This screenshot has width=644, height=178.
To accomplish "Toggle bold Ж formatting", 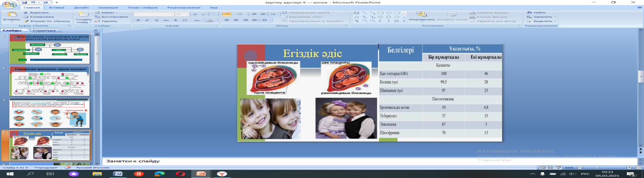I will pyautogui.click(x=138, y=20).
